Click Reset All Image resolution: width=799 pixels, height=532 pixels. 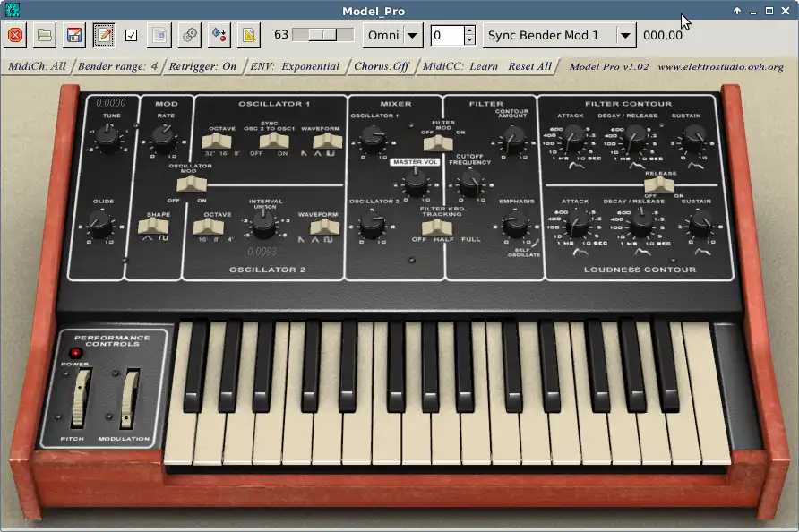(530, 66)
